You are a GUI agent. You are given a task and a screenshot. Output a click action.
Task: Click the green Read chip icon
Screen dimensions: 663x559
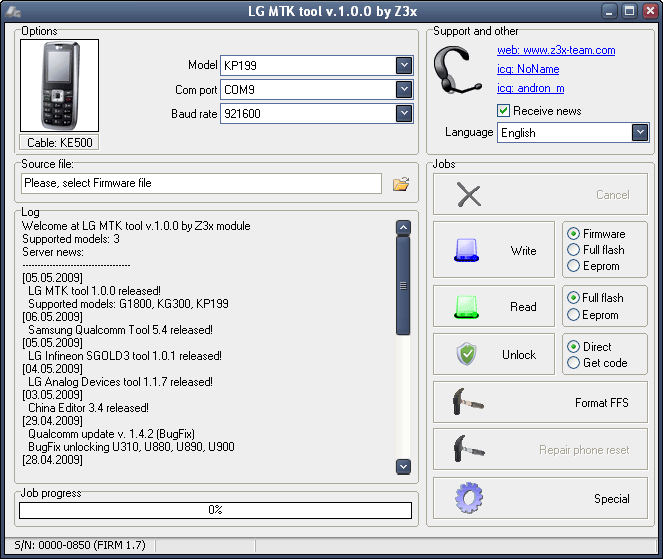coord(466,307)
